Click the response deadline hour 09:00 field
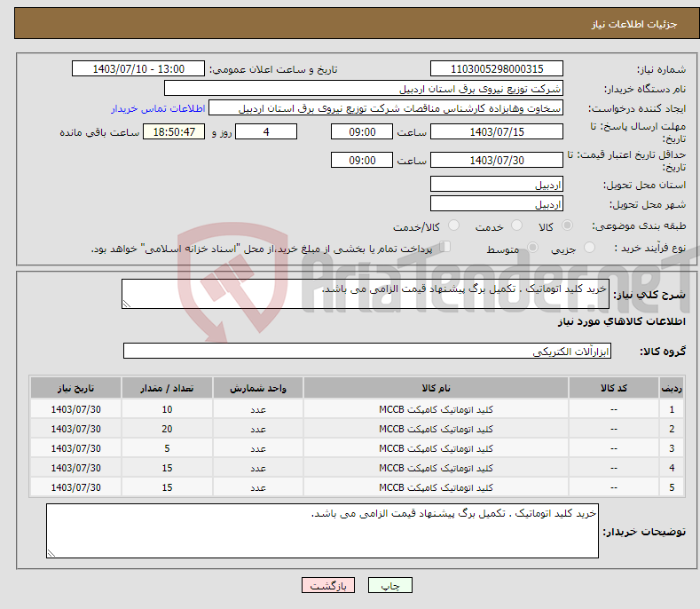 (x=362, y=131)
